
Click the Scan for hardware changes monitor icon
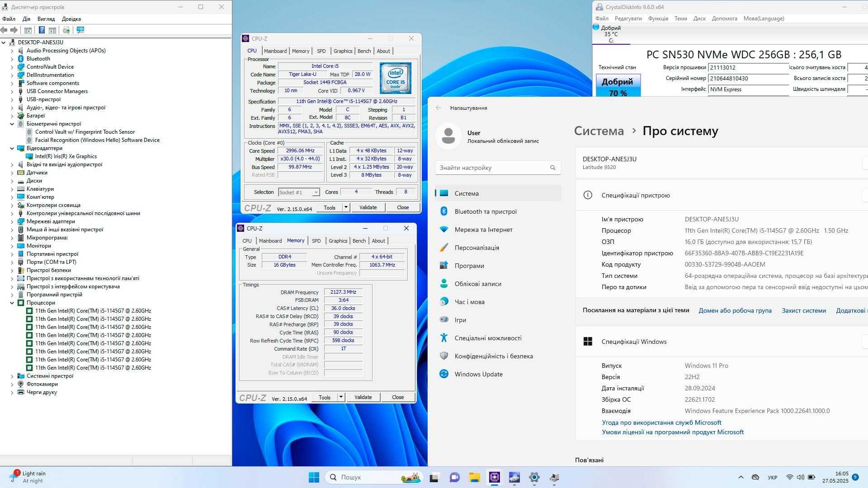80,30
